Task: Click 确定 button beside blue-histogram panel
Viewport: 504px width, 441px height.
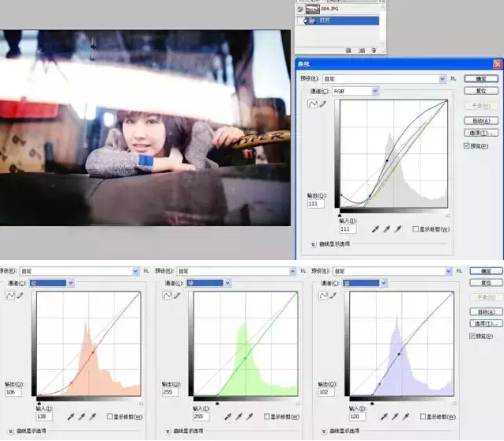Action: (486, 271)
